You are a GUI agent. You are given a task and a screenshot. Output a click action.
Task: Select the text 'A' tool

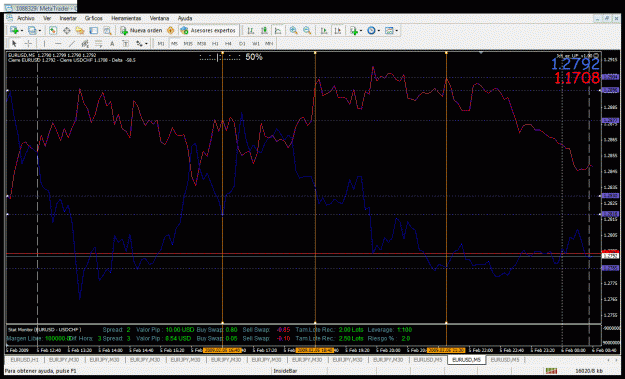pyautogui.click(x=112, y=43)
